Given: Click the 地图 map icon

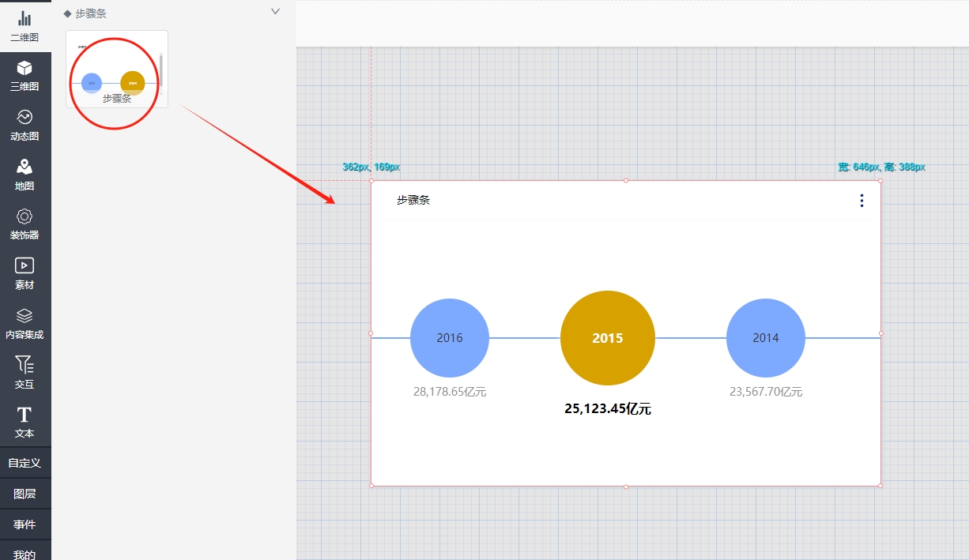Looking at the screenshot, I should (x=25, y=175).
